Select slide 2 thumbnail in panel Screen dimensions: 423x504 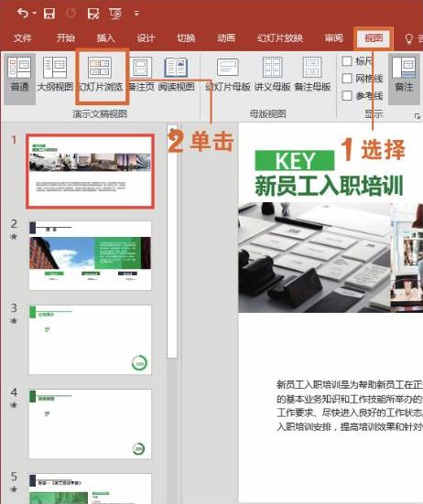point(90,255)
